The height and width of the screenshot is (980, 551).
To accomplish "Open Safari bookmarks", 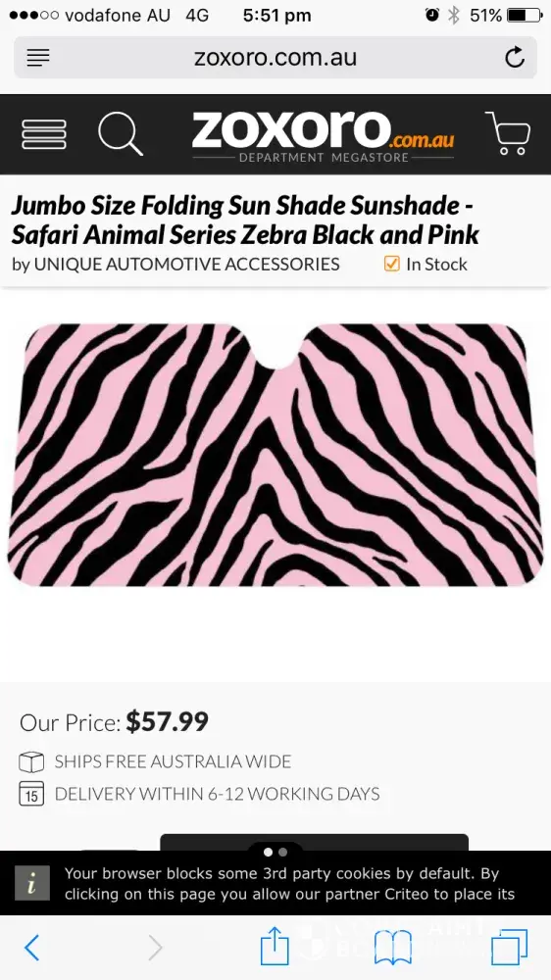I will click(x=392, y=948).
